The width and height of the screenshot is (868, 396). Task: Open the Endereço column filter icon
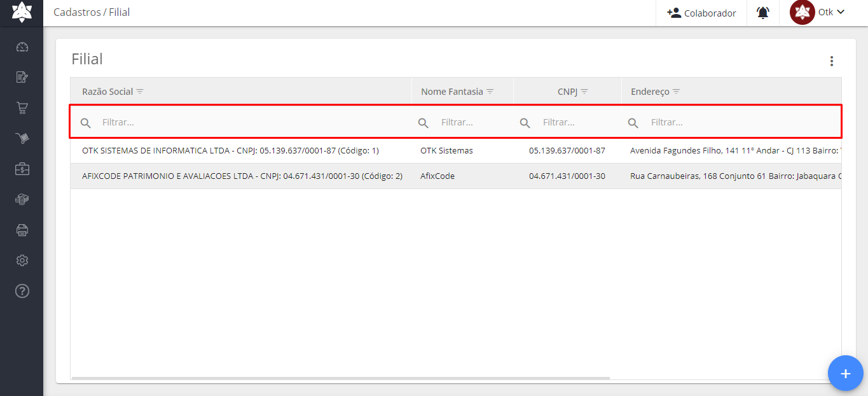(677, 92)
